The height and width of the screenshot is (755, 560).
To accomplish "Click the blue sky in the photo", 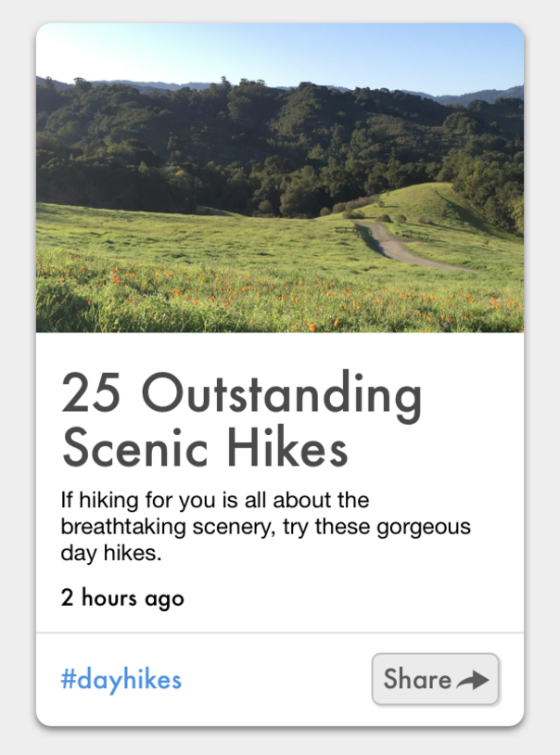I will coord(278,51).
